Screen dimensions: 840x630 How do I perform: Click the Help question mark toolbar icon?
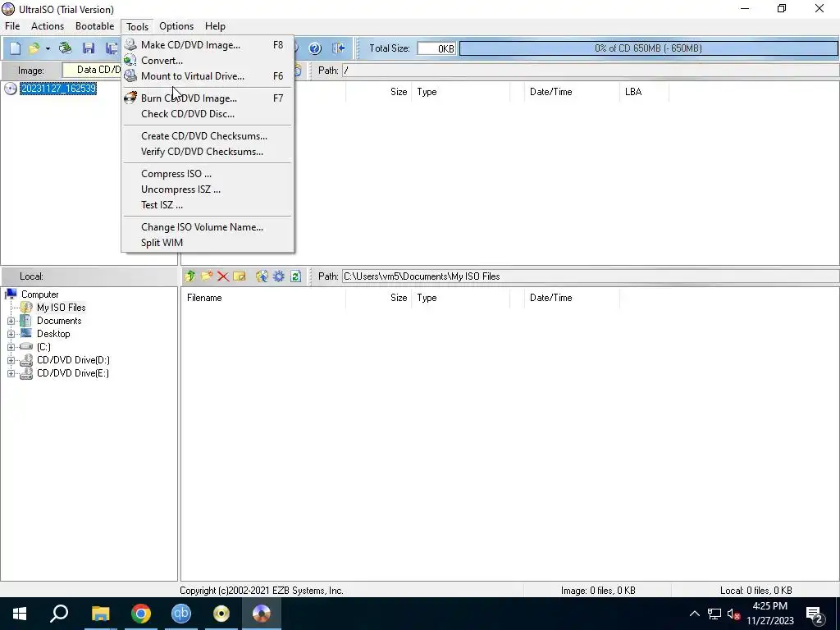[x=315, y=48]
